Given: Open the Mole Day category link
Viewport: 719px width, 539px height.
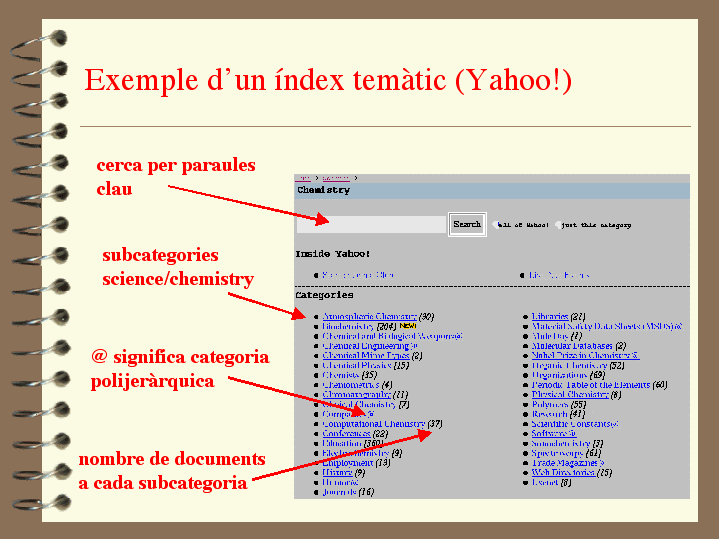Looking at the screenshot, I should point(550,336).
